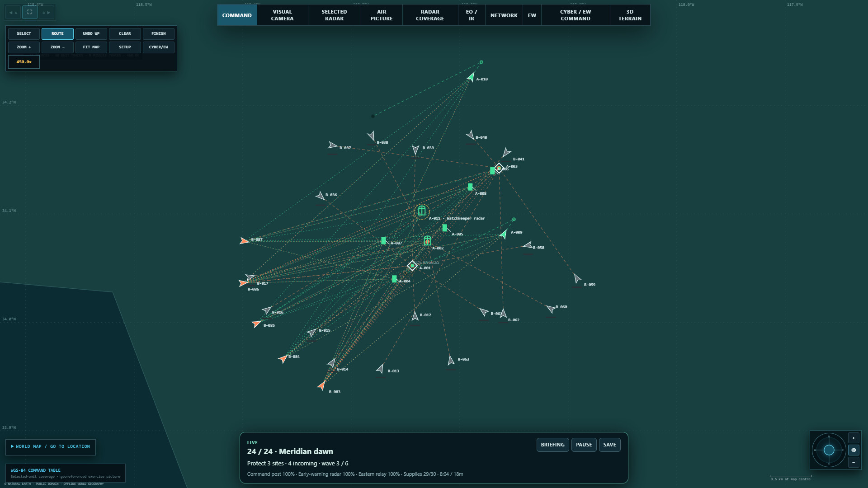Open the EW tab
Image resolution: width=868 pixels, height=488 pixels.
pos(532,15)
